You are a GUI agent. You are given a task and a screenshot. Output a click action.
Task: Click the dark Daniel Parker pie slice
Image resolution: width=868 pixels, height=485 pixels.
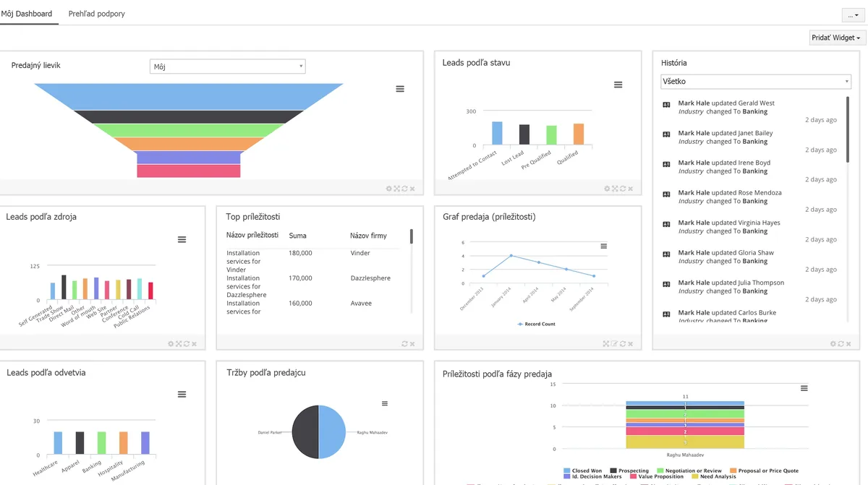[x=305, y=432]
